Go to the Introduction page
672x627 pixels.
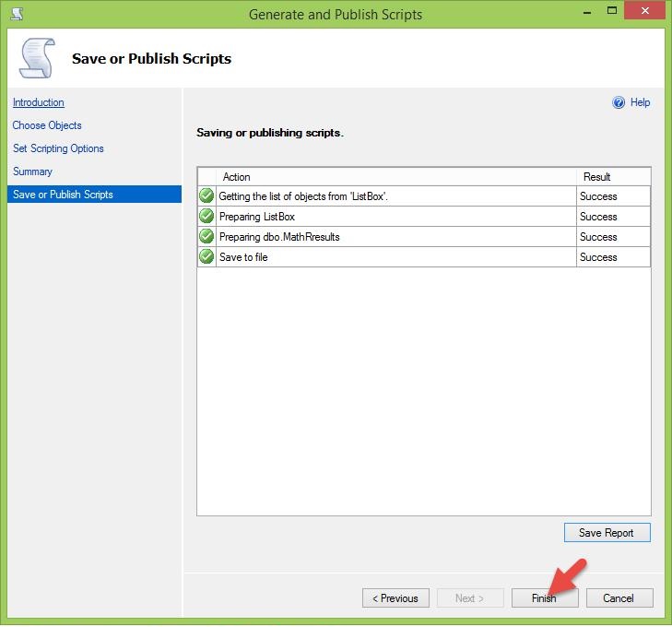[39, 102]
